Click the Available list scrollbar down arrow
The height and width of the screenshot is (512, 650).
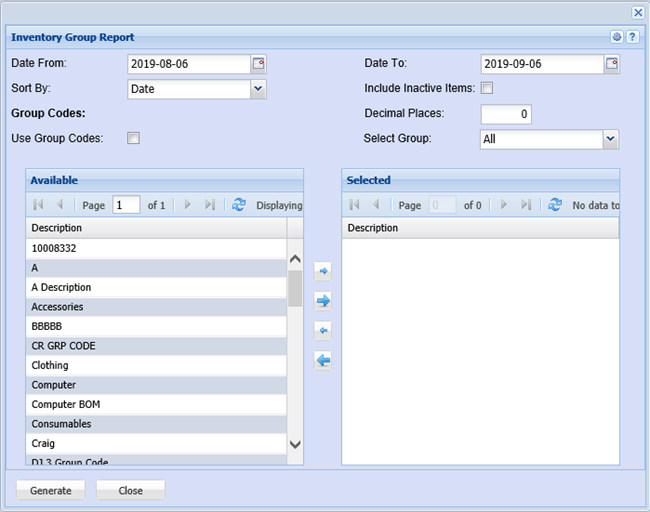tap(295, 443)
